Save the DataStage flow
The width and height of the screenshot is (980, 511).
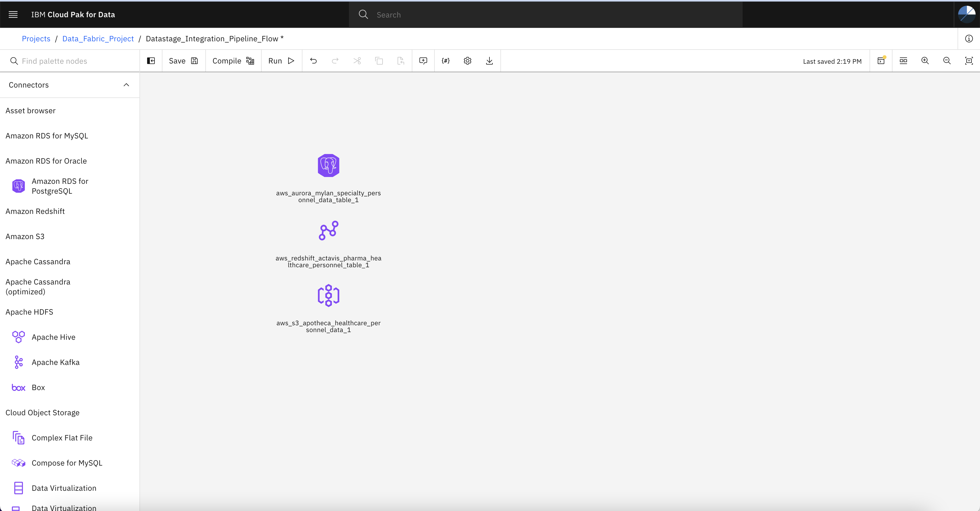(x=183, y=61)
